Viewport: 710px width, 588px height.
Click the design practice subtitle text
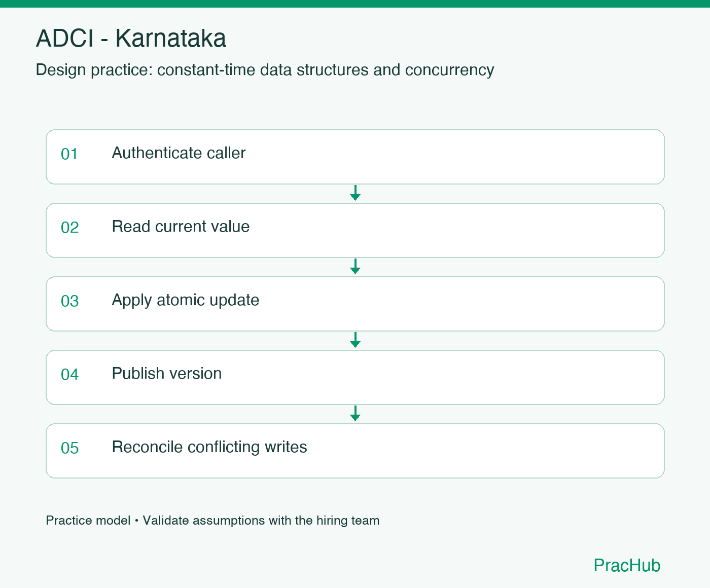265,70
